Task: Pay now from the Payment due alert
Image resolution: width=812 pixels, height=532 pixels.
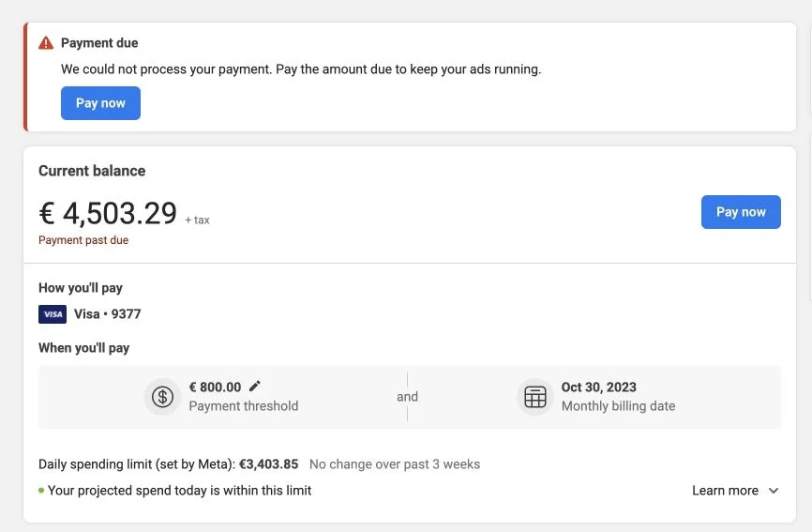Action: point(100,103)
